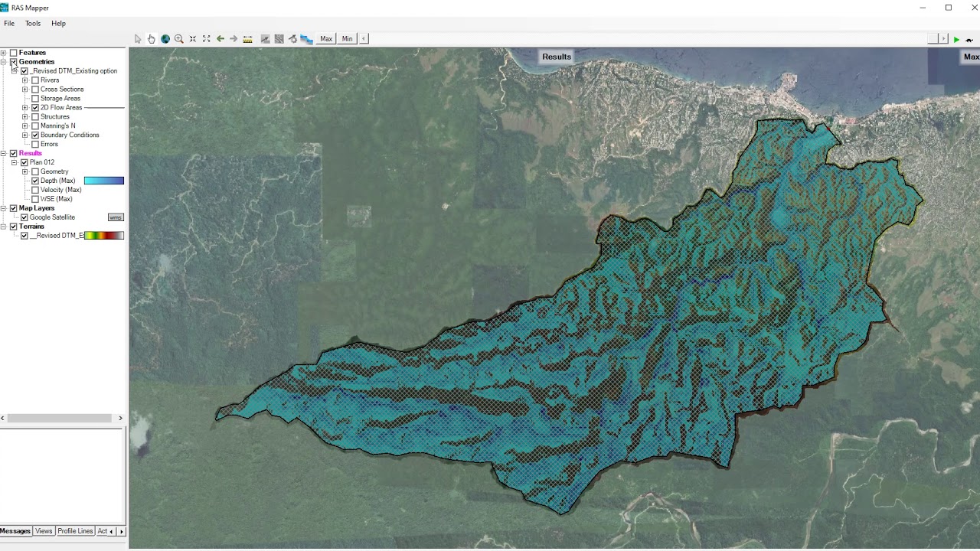980x551 pixels.
Task: Expand the Structures tree node
Action: coord(24,117)
